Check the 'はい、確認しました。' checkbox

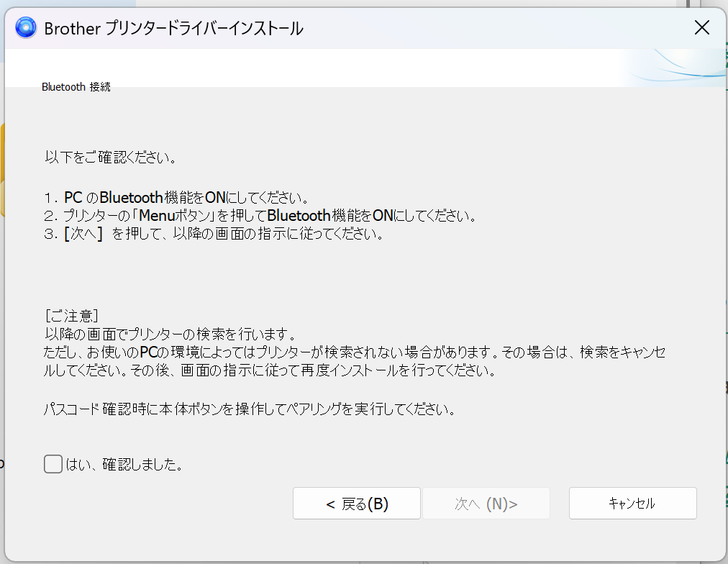[x=53, y=464]
